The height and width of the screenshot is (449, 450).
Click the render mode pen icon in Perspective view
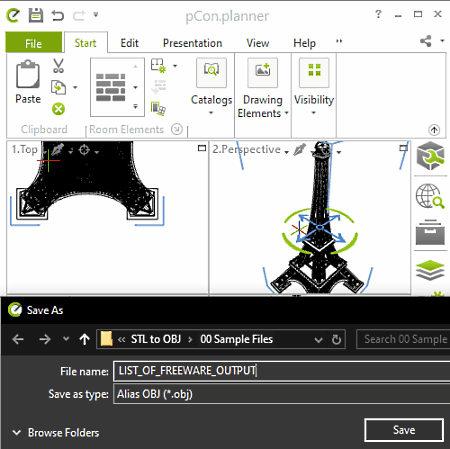point(299,150)
